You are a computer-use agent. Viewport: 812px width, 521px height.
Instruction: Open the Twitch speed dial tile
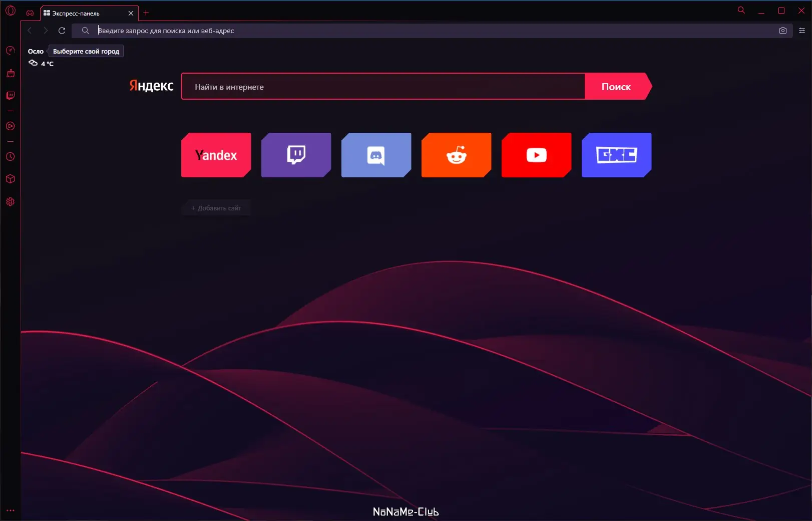click(x=296, y=155)
